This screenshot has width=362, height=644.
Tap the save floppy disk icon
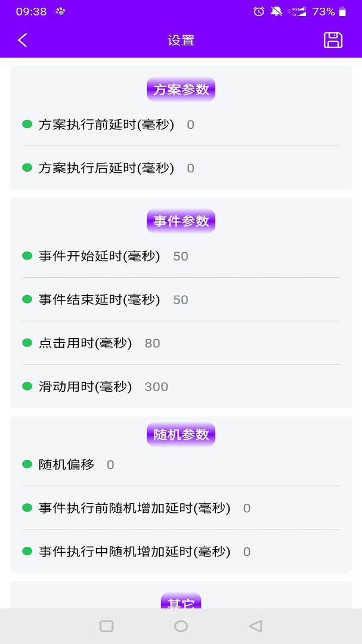click(333, 40)
